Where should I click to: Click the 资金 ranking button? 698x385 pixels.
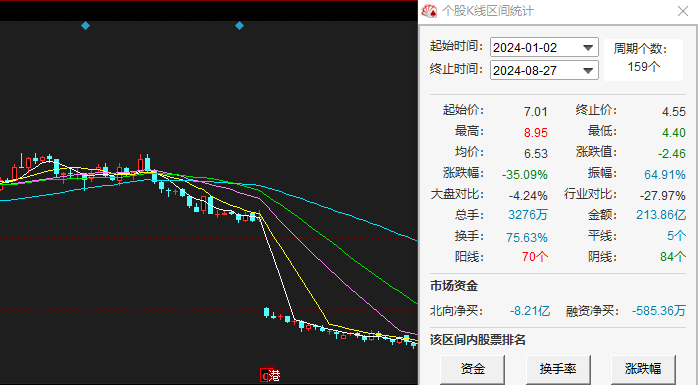point(472,369)
